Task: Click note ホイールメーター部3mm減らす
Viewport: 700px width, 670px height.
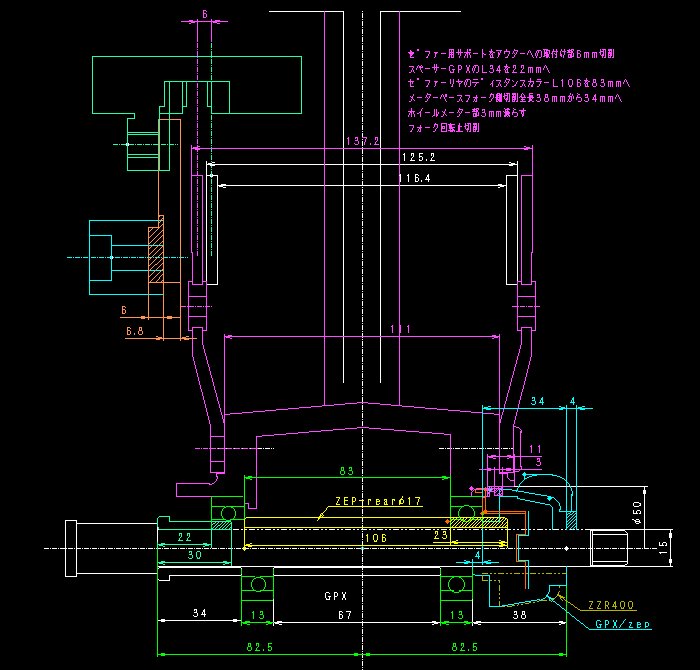Action: click(x=467, y=112)
